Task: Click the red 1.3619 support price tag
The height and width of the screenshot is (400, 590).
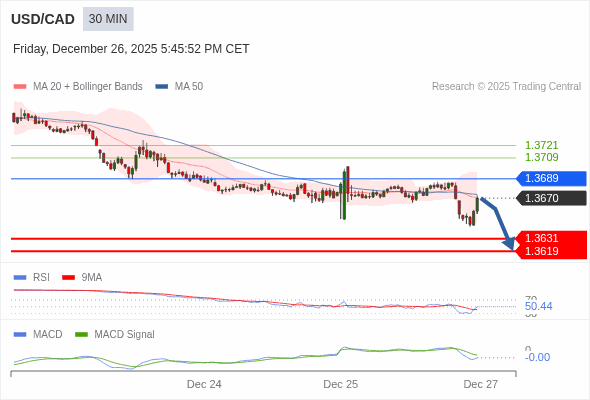Action: [x=552, y=251]
